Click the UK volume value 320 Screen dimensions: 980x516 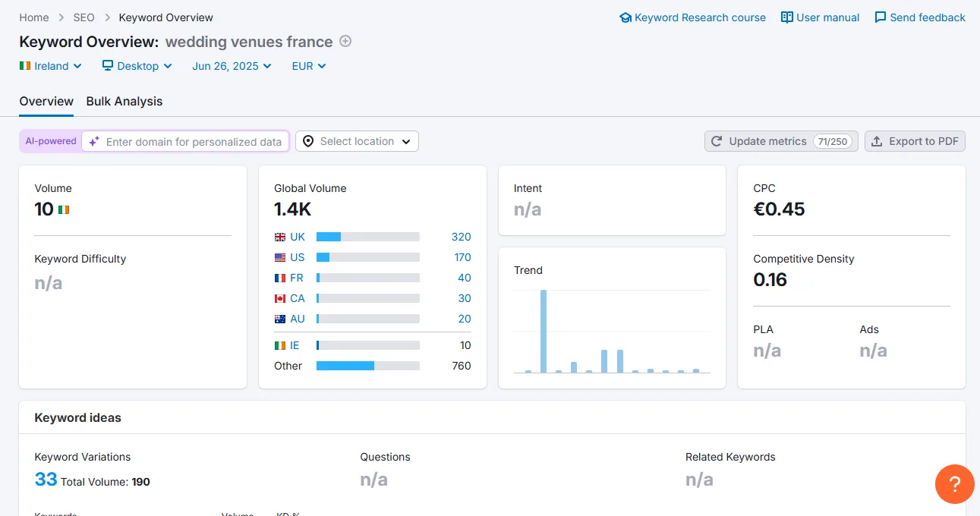[x=462, y=237]
